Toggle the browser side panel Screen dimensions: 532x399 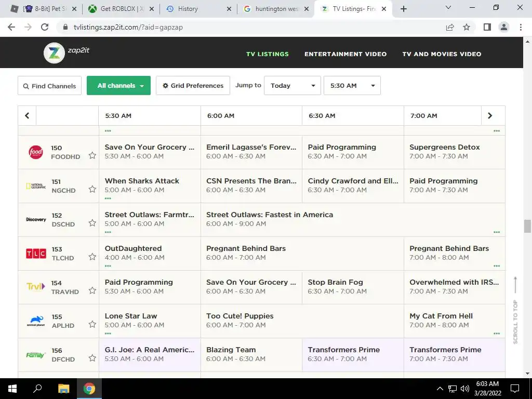pos(487,27)
